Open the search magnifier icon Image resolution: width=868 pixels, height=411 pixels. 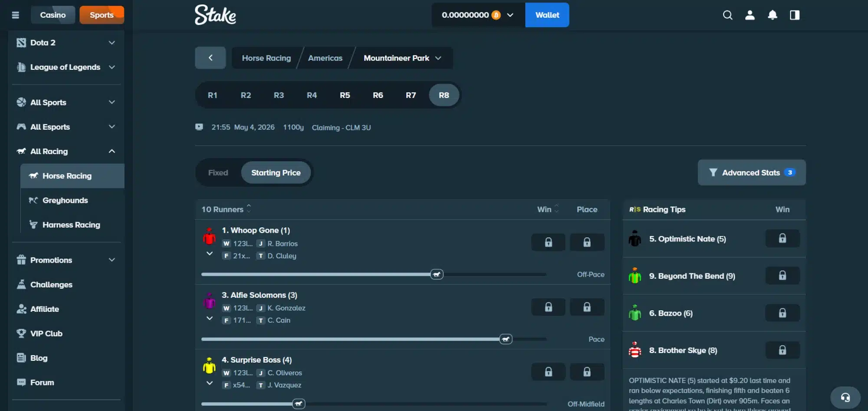click(x=727, y=15)
